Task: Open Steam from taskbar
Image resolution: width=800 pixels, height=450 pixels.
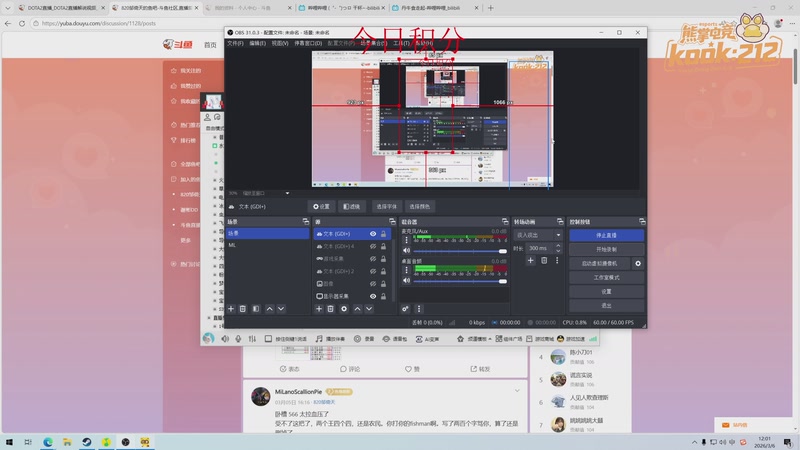Action: 87,442
